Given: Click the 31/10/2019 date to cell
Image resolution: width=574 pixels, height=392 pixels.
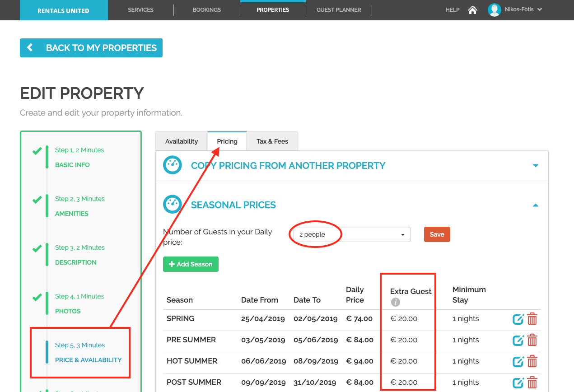Looking at the screenshot, I should click(x=315, y=383).
